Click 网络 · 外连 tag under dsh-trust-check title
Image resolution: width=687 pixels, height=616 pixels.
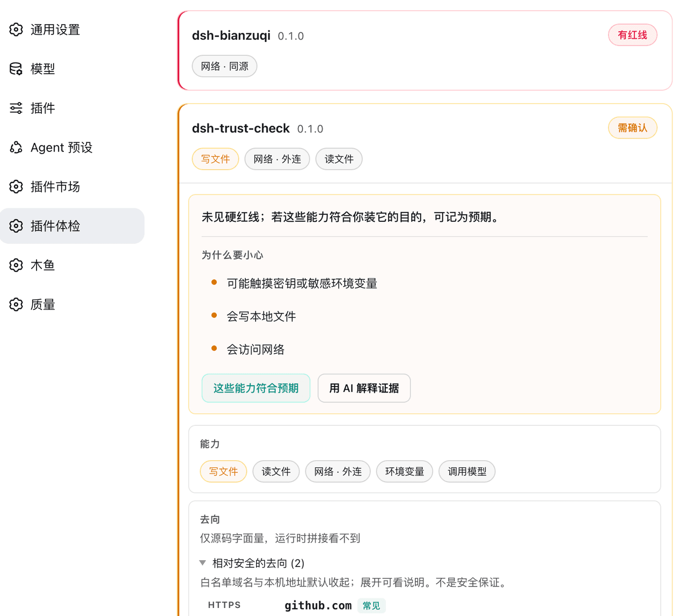tap(277, 159)
